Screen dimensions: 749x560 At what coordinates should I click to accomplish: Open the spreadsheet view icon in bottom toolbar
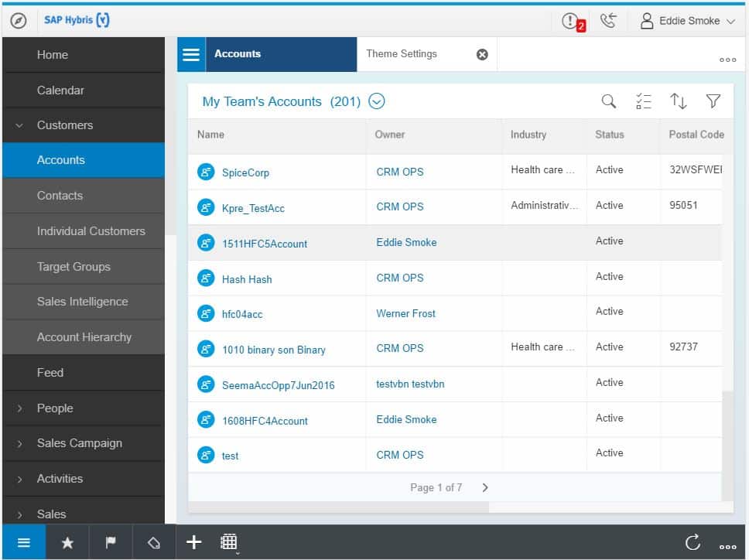point(228,542)
